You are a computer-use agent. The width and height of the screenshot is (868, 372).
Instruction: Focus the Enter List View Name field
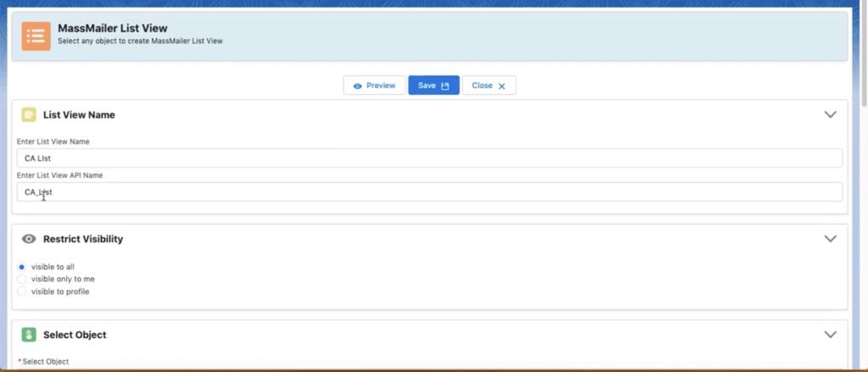(x=429, y=158)
